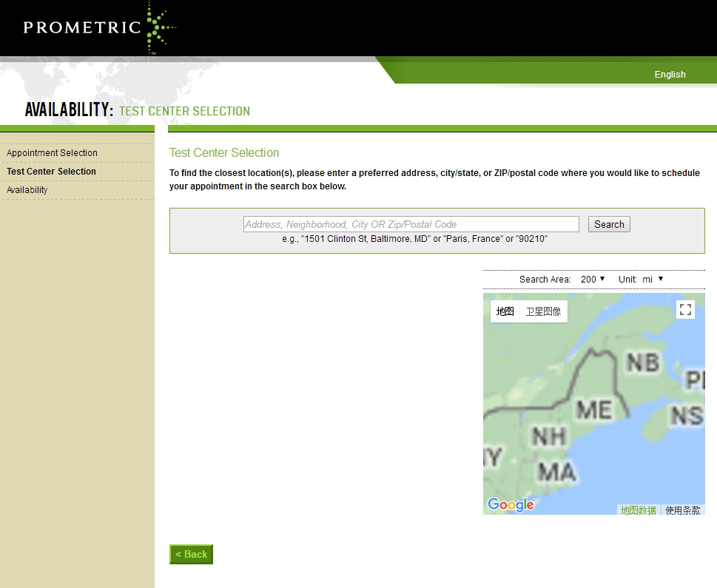Click the Google logo on the map
717x588 pixels.
[x=511, y=504]
